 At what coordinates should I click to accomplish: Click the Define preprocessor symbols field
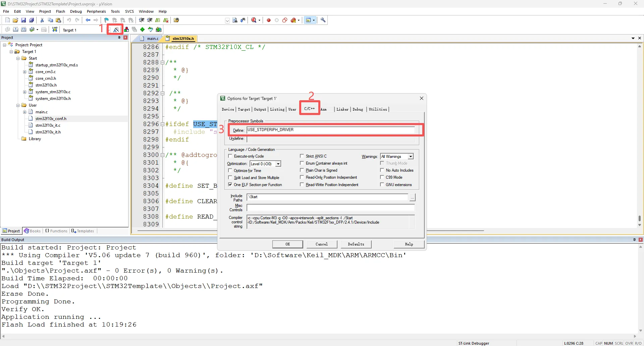pos(330,130)
